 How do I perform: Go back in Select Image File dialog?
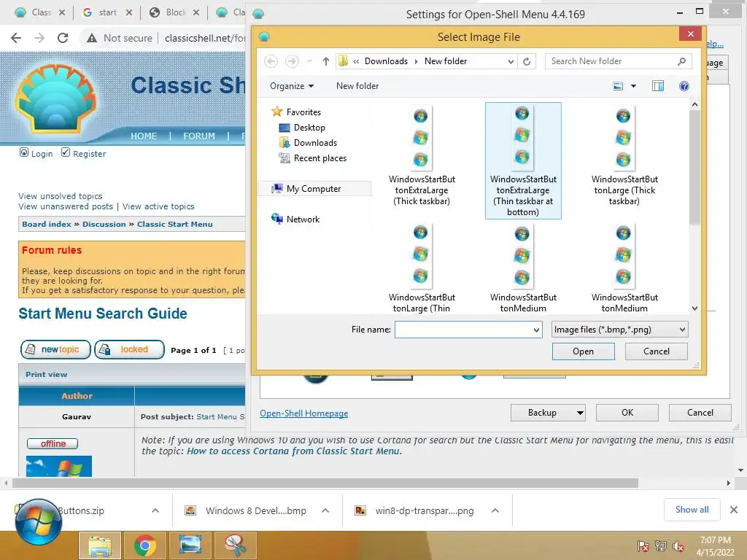[x=271, y=61]
